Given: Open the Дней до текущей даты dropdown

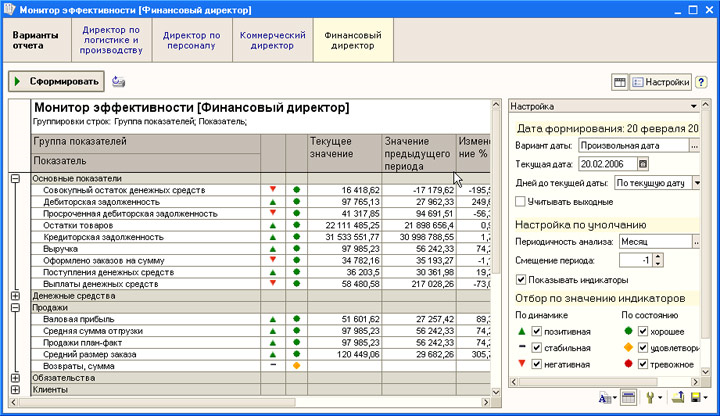Looking at the screenshot, I should pyautogui.click(x=697, y=183).
